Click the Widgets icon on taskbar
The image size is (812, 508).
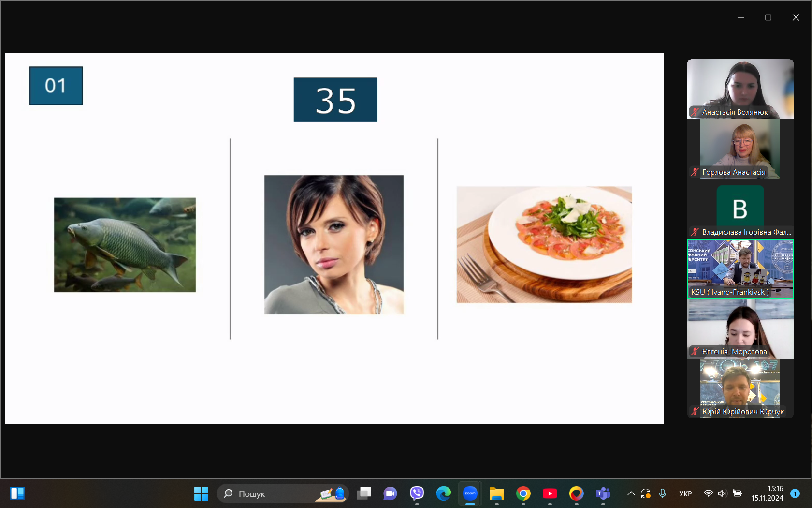coord(17,493)
